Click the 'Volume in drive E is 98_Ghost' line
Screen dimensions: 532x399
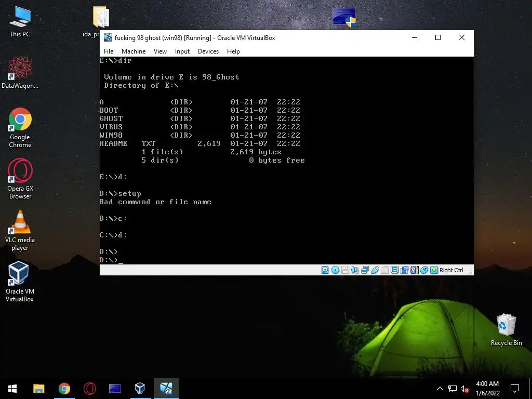pyautogui.click(x=171, y=77)
